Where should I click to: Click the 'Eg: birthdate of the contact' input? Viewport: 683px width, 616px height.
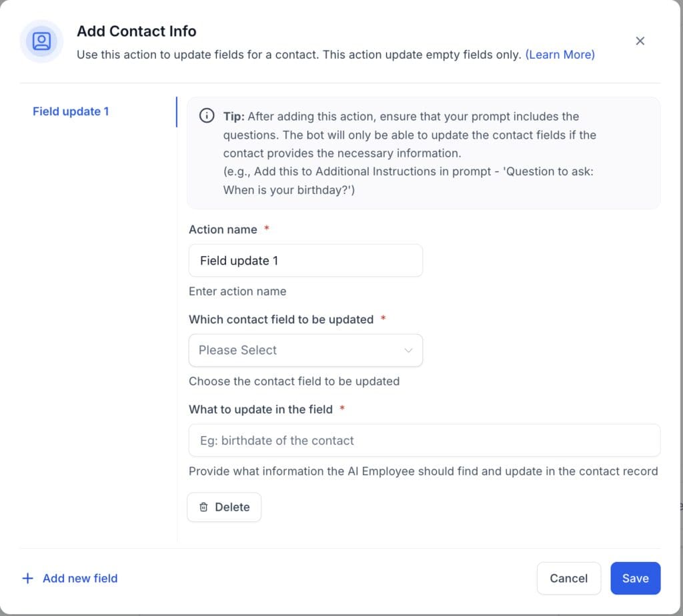click(424, 440)
